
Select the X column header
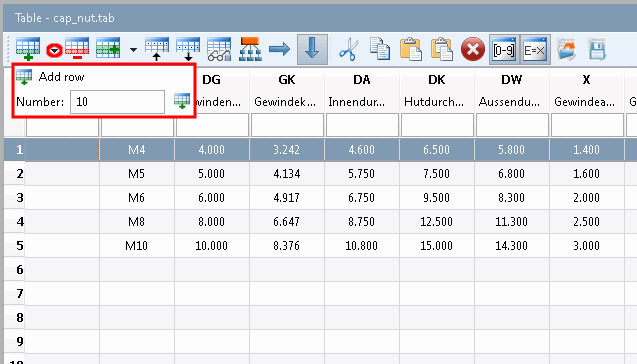click(x=586, y=80)
